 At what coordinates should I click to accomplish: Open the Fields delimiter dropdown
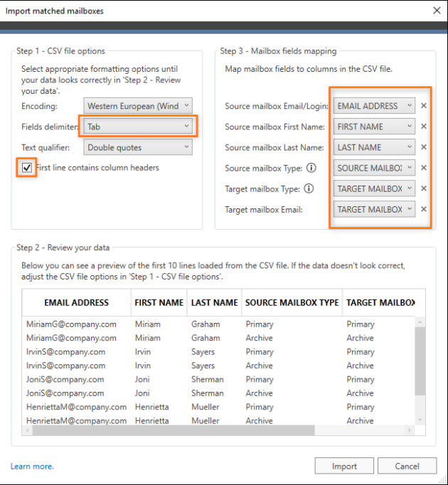(138, 126)
